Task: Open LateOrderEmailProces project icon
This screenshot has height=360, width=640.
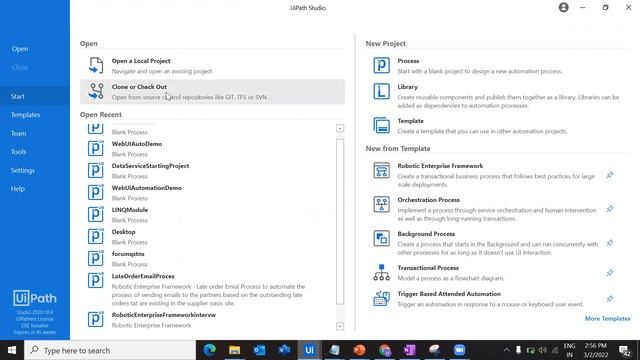Action: (96, 280)
